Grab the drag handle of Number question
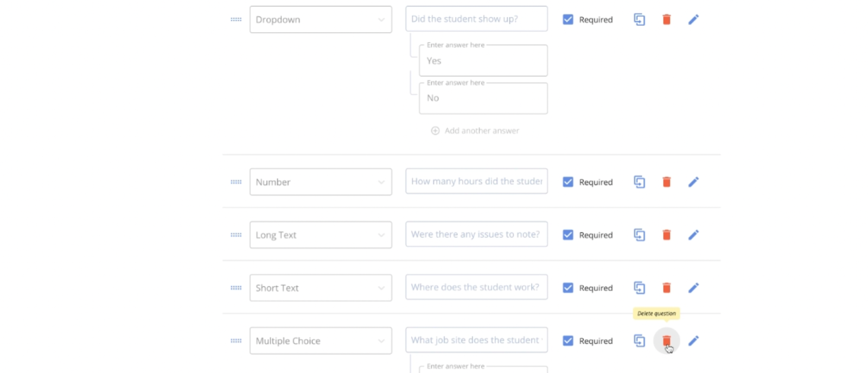Screen dimensions: 868x373 point(236,182)
